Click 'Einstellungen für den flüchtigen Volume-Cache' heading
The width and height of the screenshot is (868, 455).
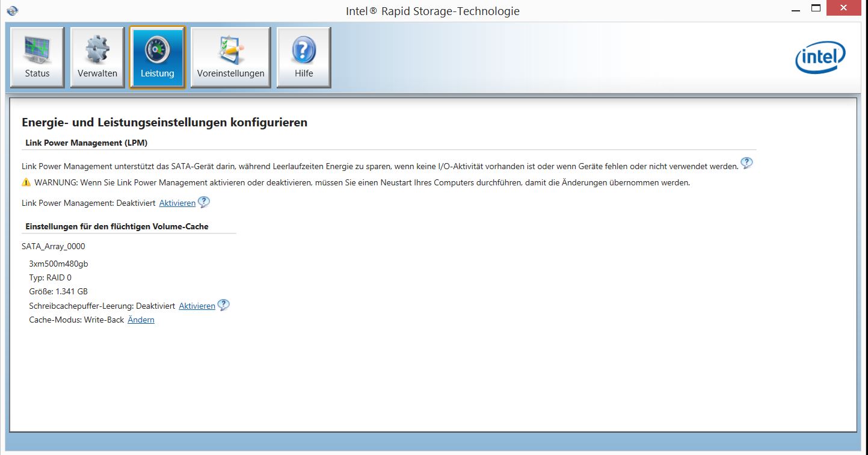click(117, 227)
